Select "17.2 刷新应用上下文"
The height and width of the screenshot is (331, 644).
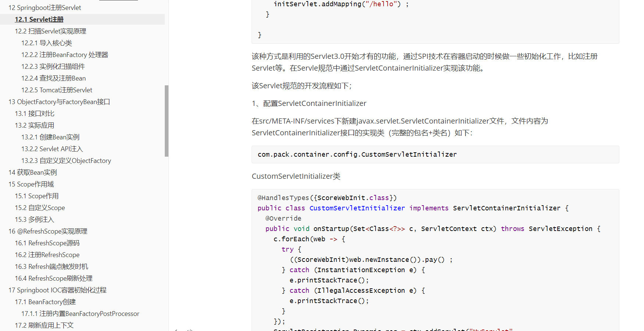pyautogui.click(x=44, y=325)
